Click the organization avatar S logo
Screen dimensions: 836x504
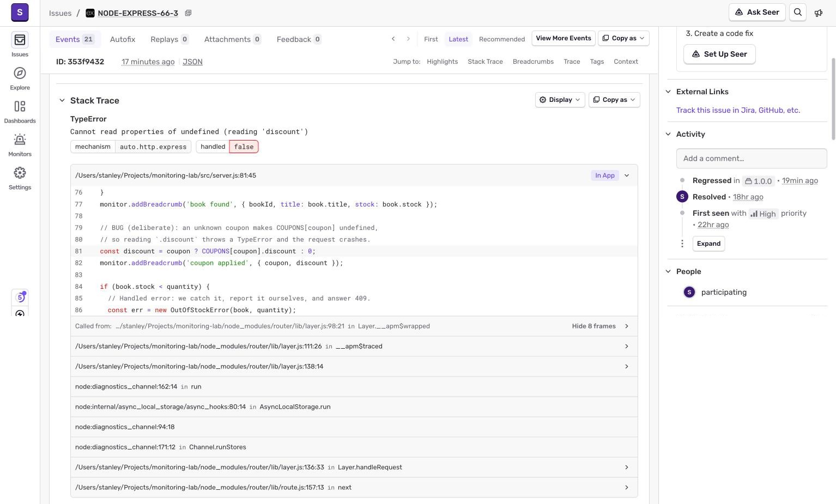20,12
